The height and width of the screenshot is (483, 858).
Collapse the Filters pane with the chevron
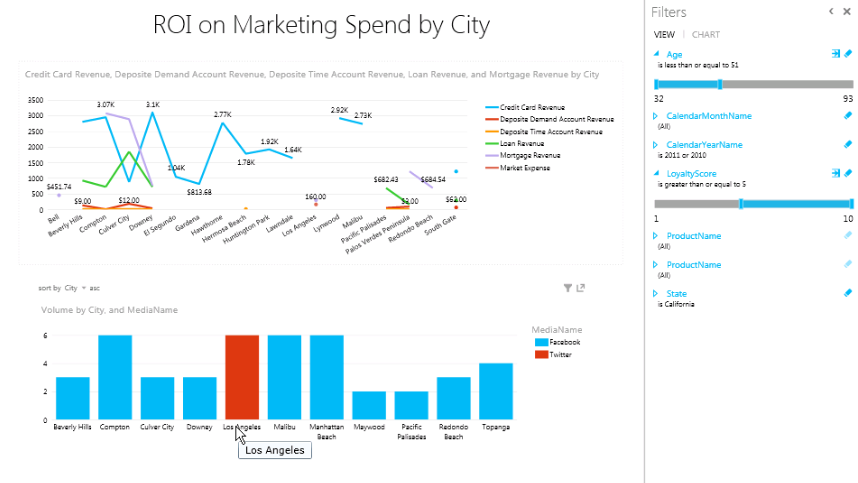click(x=832, y=12)
